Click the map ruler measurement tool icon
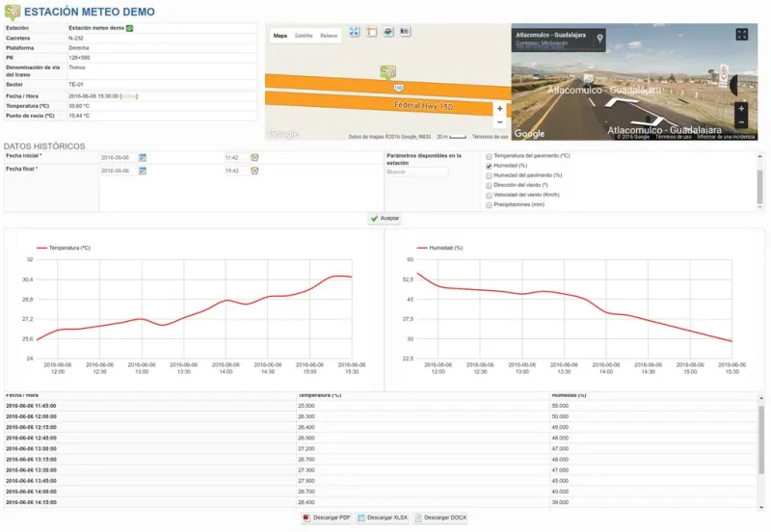The height and width of the screenshot is (532, 771). point(371,32)
